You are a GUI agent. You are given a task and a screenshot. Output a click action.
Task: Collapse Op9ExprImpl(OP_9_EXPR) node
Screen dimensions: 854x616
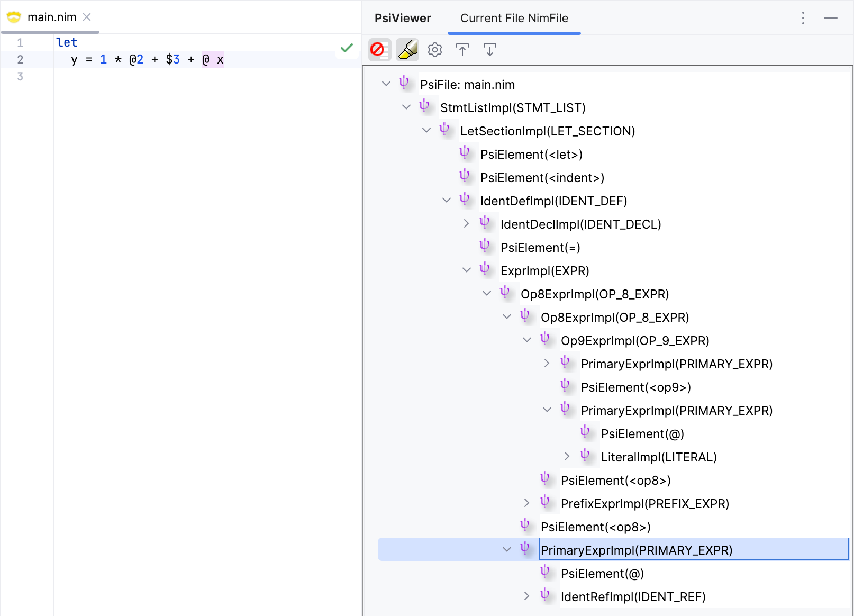[x=527, y=340]
